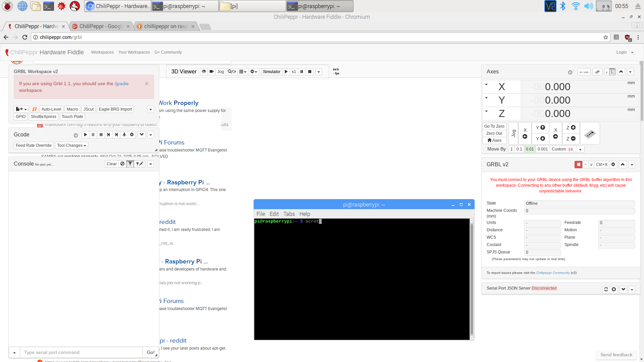
Task: Collapse the Gcode widget with chevron
Action: [x=142, y=135]
